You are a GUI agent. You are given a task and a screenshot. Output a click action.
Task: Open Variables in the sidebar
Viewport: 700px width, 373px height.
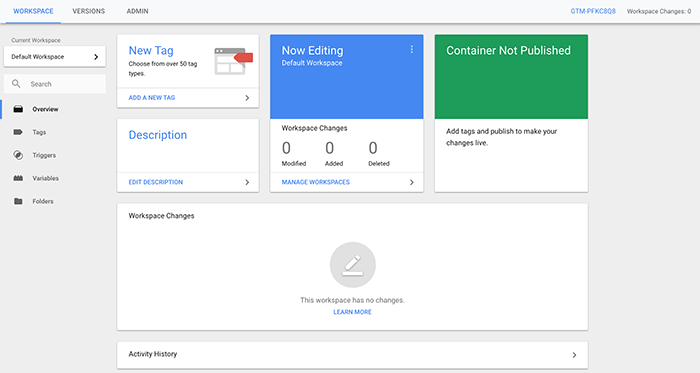(46, 178)
